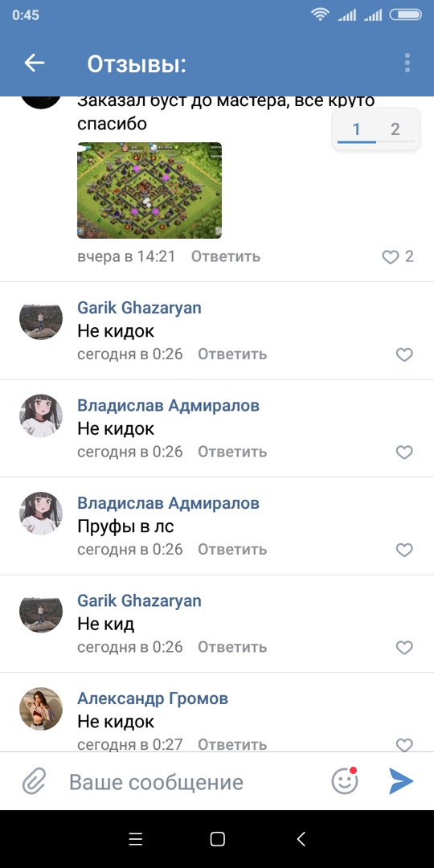Tap the Android recent apps menu button
This screenshot has width=434, height=868.
pos(136,839)
